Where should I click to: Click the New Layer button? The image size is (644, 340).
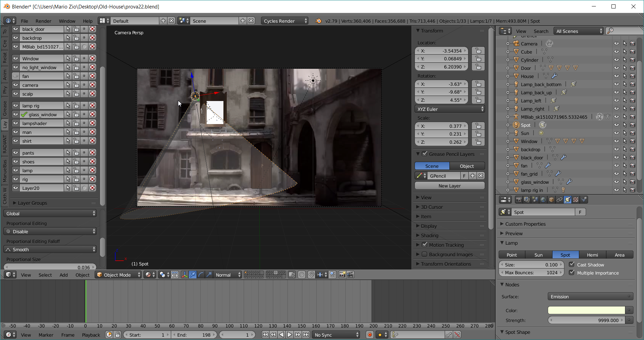pyautogui.click(x=449, y=186)
